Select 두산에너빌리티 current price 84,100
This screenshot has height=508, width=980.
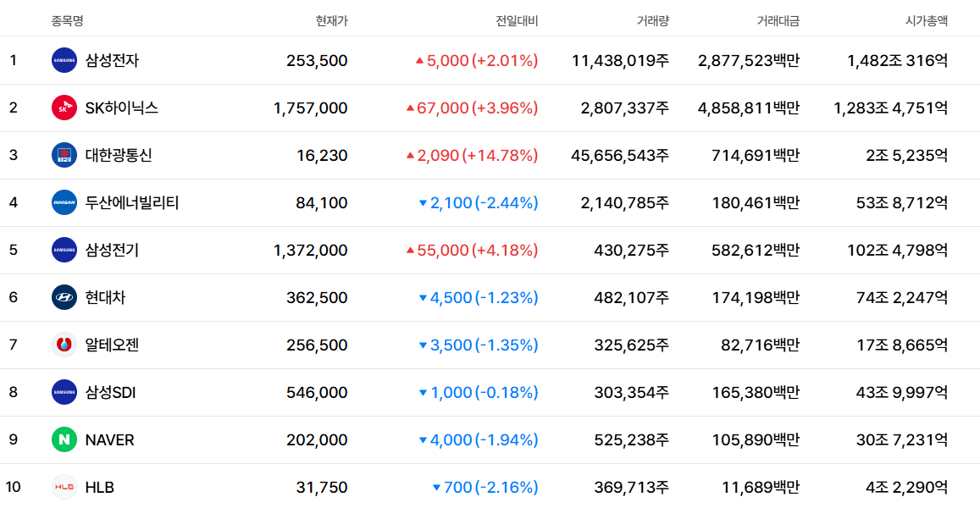(x=322, y=203)
